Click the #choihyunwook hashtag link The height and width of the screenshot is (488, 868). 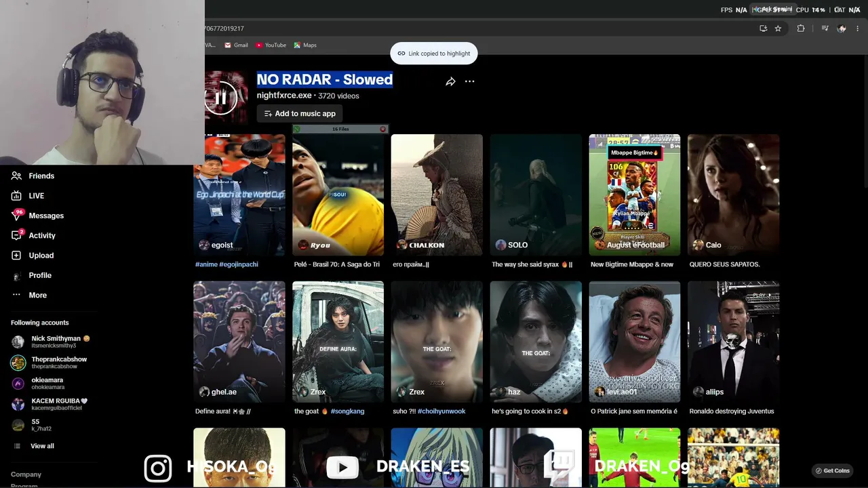(x=441, y=411)
